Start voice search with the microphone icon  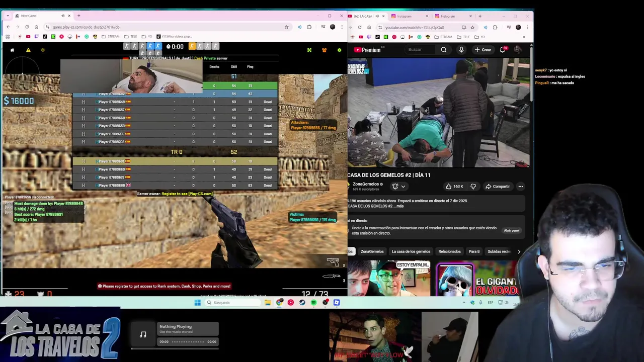(x=461, y=49)
